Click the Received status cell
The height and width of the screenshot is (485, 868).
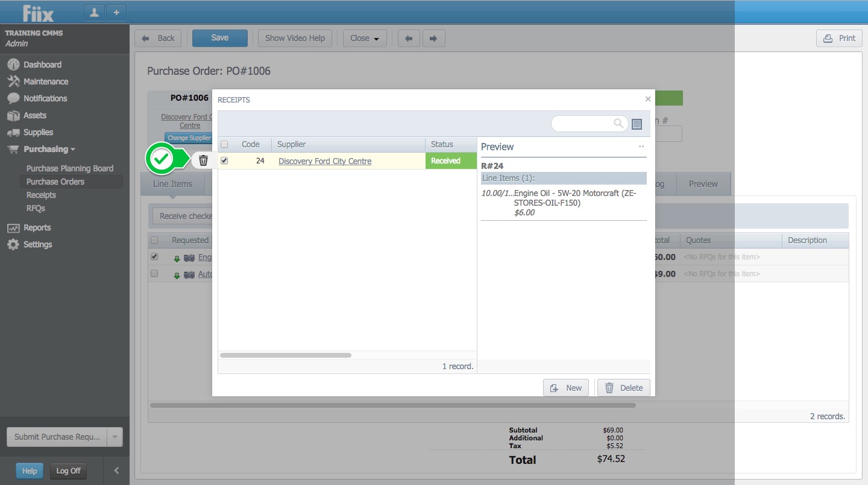tap(451, 161)
